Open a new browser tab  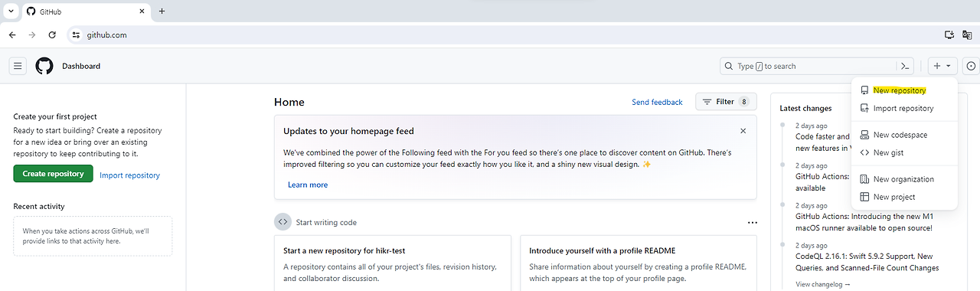162,11
